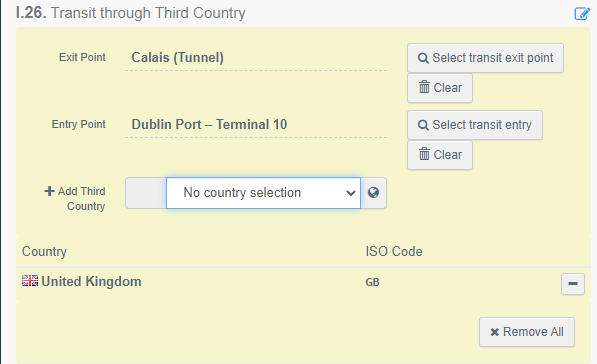The image size is (597, 364).
Task: Select the United Kingdom country name
Action: [91, 281]
